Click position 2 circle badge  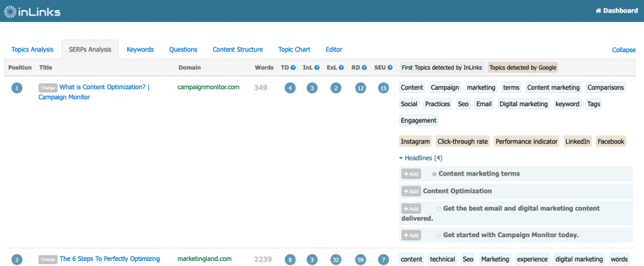point(17,260)
